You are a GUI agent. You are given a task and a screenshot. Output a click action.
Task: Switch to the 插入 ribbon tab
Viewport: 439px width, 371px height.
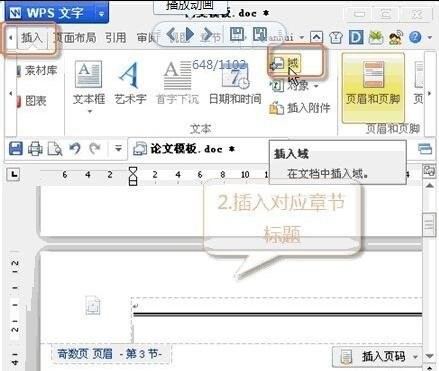click(31, 38)
